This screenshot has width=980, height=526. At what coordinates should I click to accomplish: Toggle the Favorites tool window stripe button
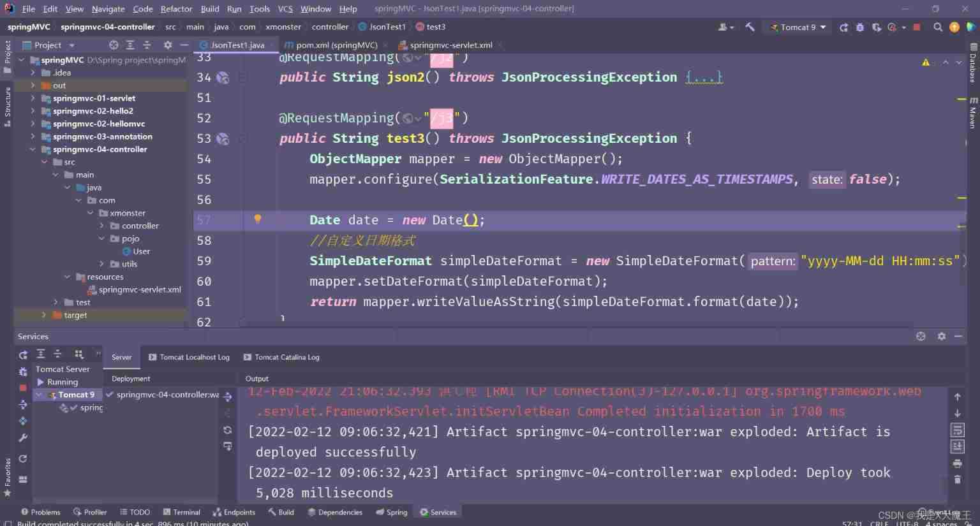point(8,478)
